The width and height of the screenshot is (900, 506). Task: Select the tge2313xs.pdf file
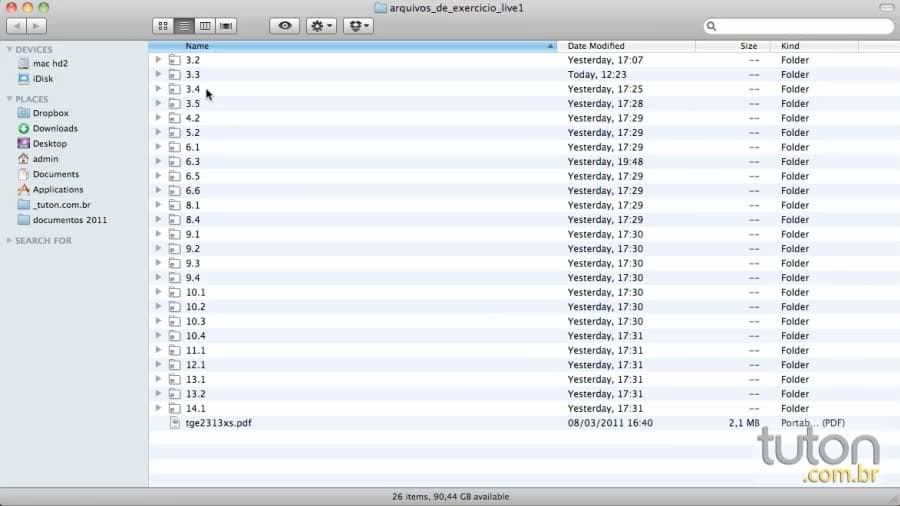(218, 423)
